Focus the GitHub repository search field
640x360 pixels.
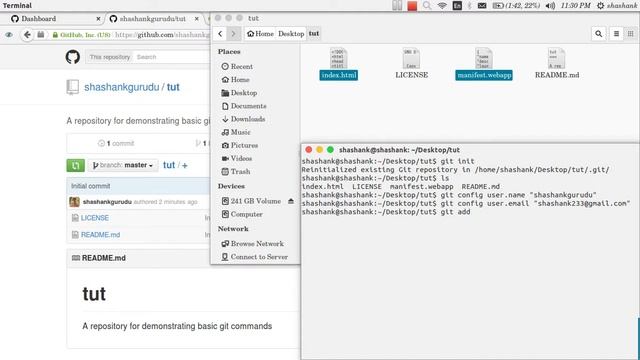(171, 57)
